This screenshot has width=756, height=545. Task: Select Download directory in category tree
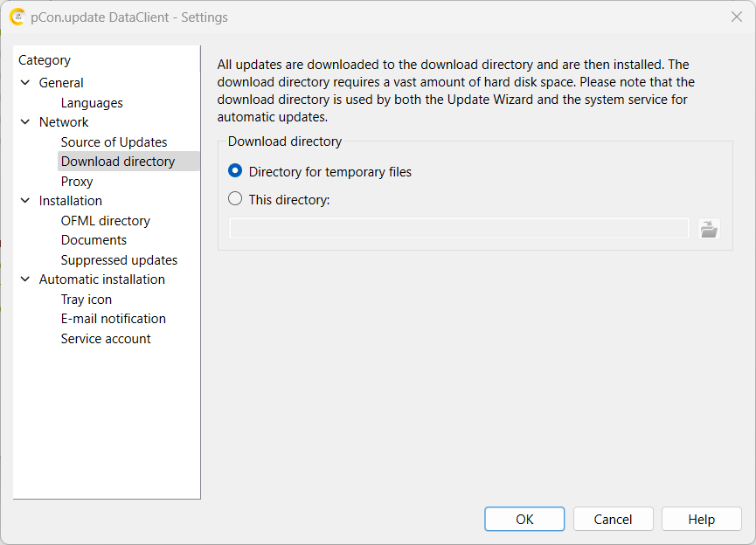click(x=128, y=162)
